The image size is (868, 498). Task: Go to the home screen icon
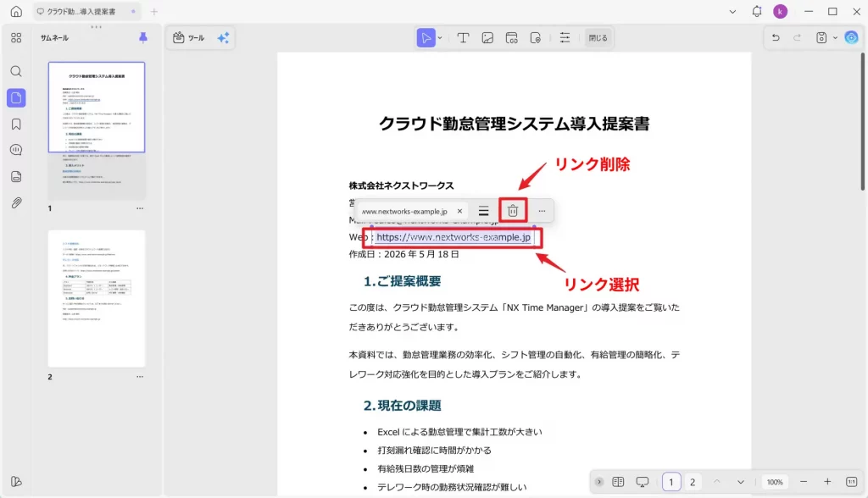pyautogui.click(x=16, y=11)
